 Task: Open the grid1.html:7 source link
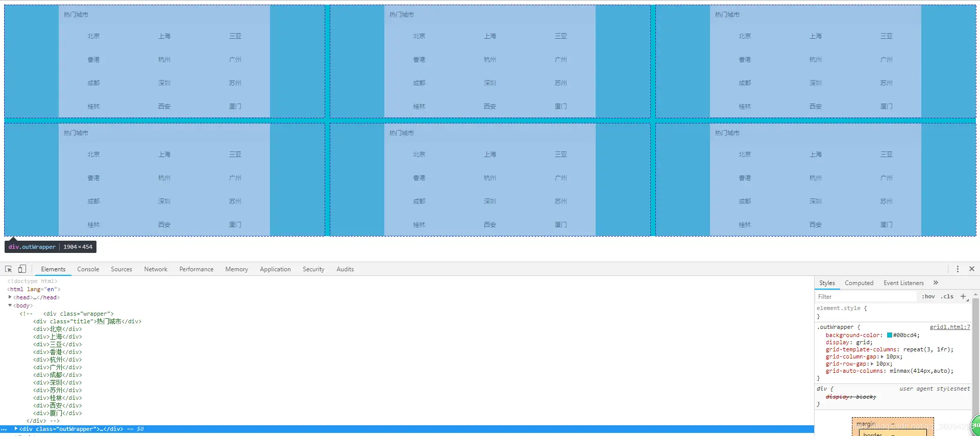(950, 327)
